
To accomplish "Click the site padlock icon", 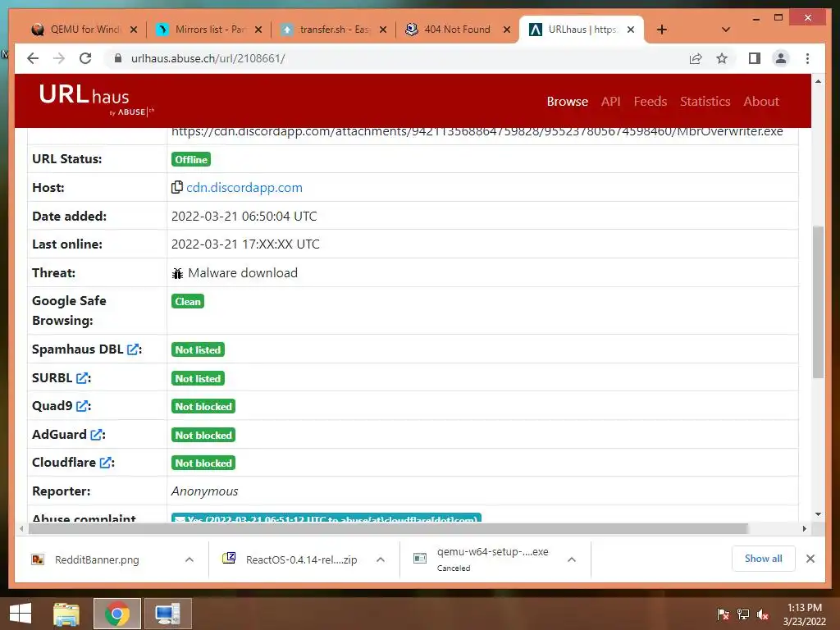I will (118, 58).
